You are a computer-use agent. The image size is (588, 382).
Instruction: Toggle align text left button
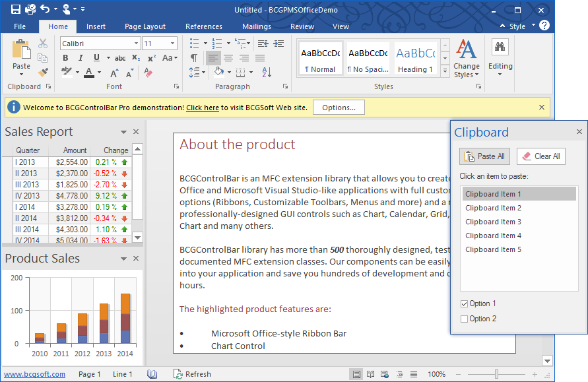click(x=213, y=58)
